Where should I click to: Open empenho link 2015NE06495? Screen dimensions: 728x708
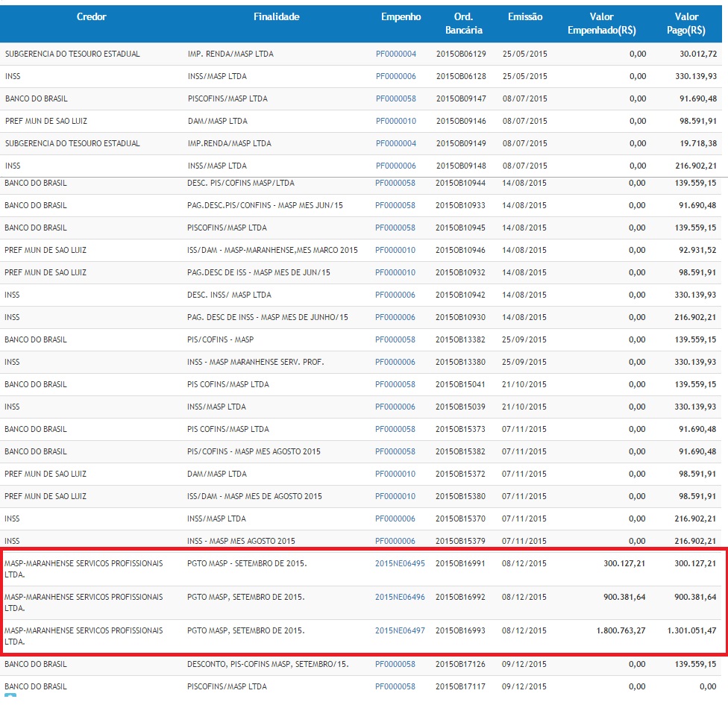[400, 564]
